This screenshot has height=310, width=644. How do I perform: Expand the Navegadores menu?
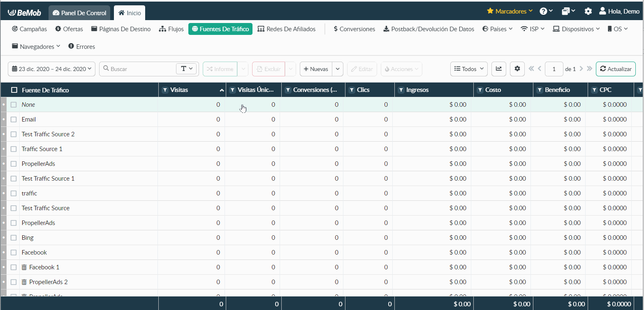36,46
